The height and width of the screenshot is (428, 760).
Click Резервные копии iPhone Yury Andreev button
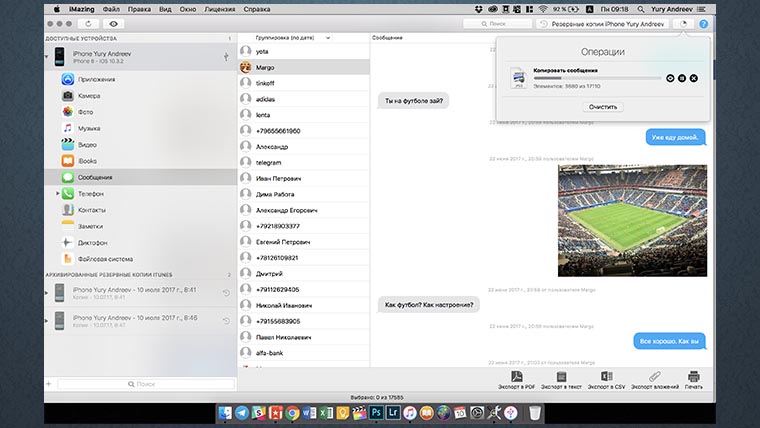(602, 24)
